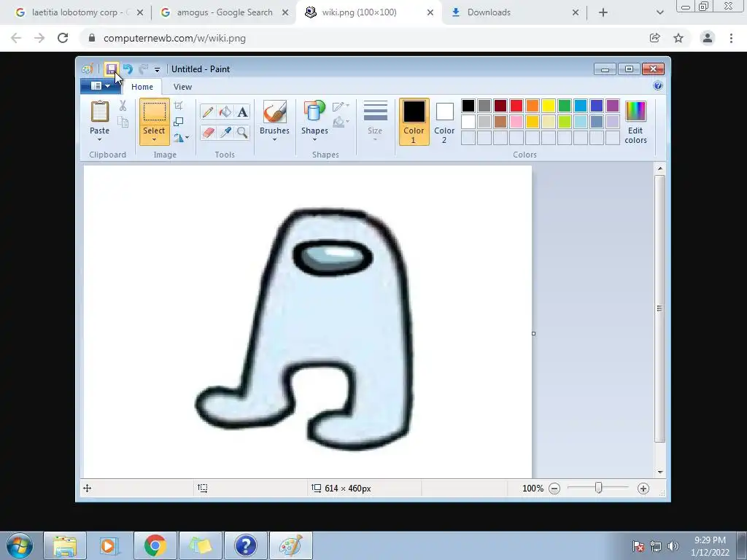Close the wiki.png browser tab
Viewport: 747px width, 560px height.
tap(430, 13)
